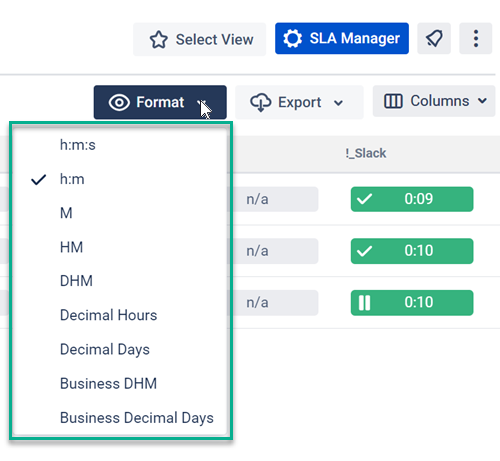Click the eye icon on Format button
Viewport: 500px width, 461px height.
[119, 102]
